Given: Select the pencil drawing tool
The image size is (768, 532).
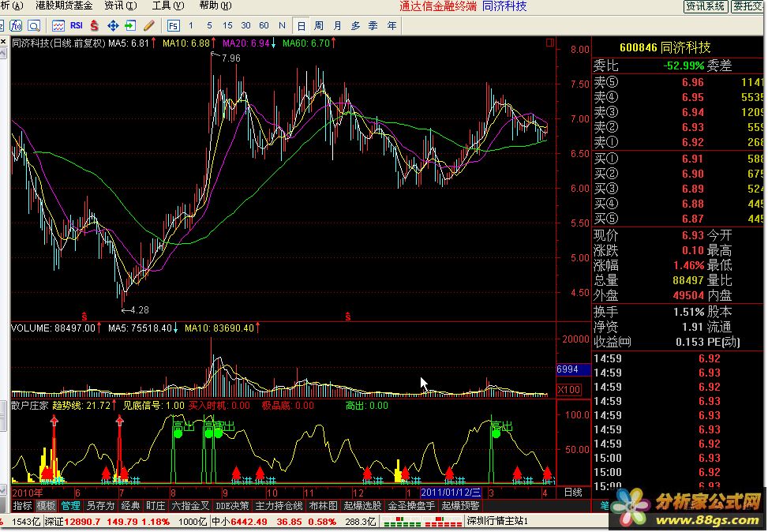Looking at the screenshot, I should pos(149,25).
